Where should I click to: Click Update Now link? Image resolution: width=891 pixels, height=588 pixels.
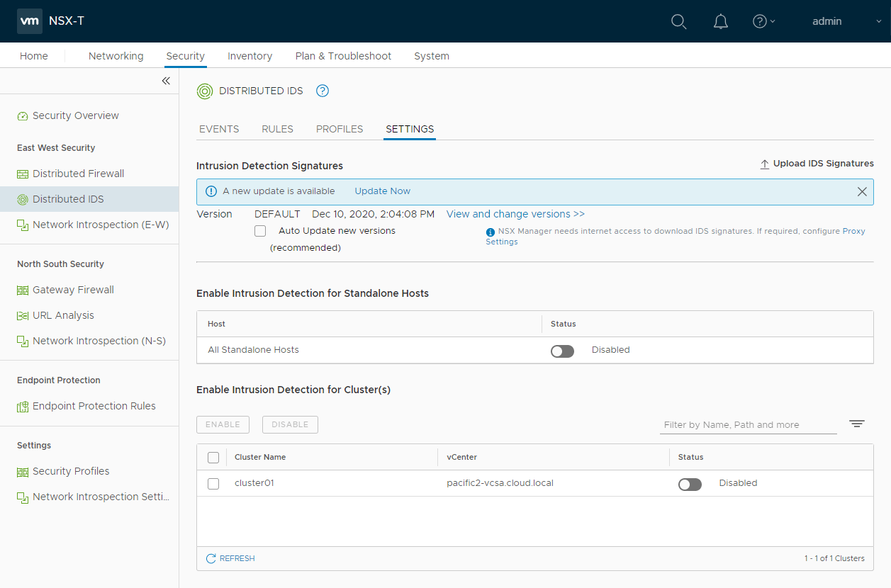383,191
